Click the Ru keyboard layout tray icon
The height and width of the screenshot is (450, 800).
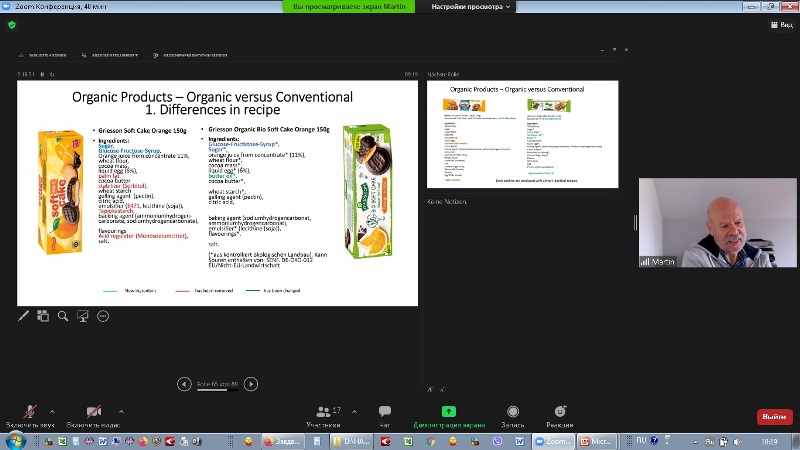tap(710, 442)
